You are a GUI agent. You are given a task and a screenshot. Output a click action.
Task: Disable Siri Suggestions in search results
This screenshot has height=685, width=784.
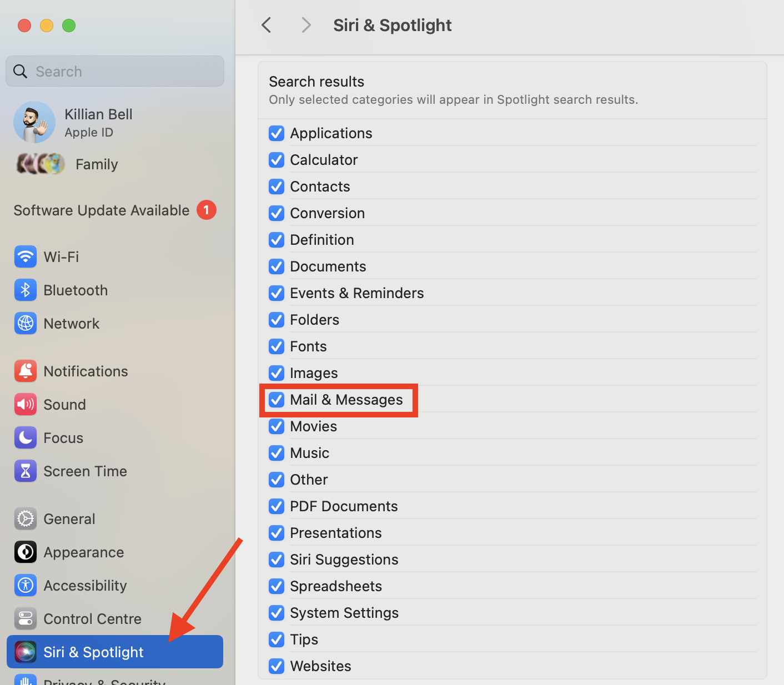pyautogui.click(x=276, y=560)
